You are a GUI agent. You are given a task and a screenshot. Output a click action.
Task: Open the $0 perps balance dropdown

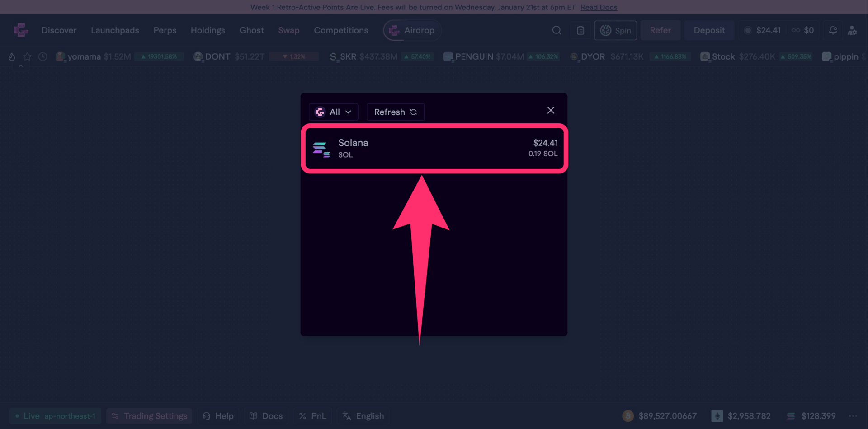[x=802, y=30]
